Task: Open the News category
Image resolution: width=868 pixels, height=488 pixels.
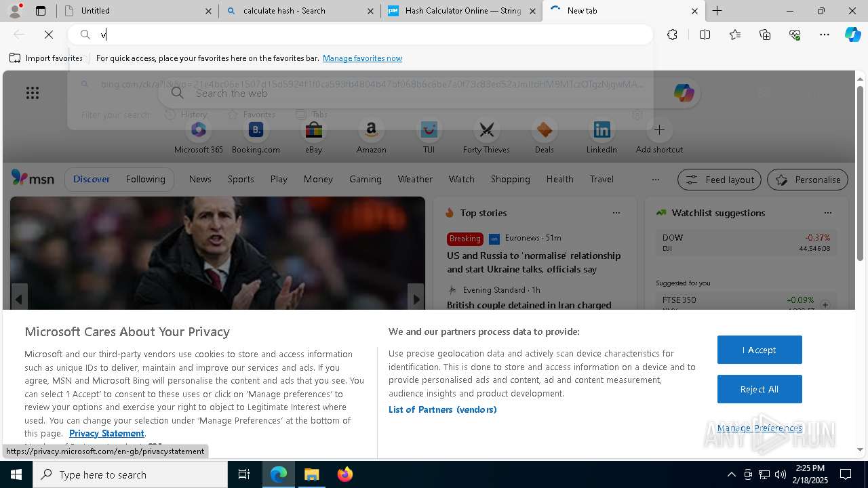Action: click(x=200, y=179)
